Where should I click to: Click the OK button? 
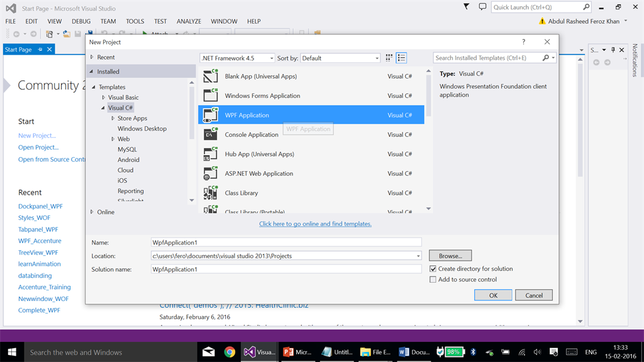[x=493, y=295]
